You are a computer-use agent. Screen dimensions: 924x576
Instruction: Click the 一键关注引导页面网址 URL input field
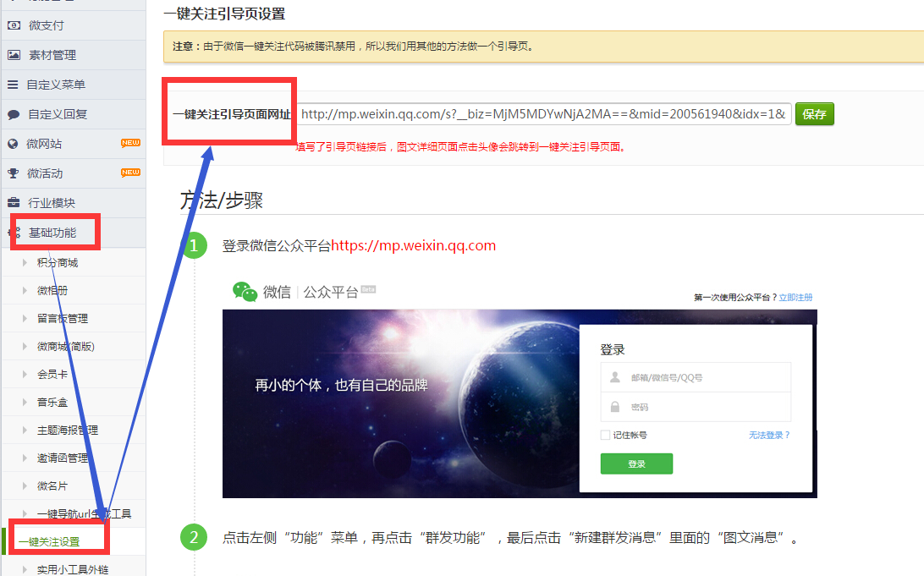(x=543, y=114)
